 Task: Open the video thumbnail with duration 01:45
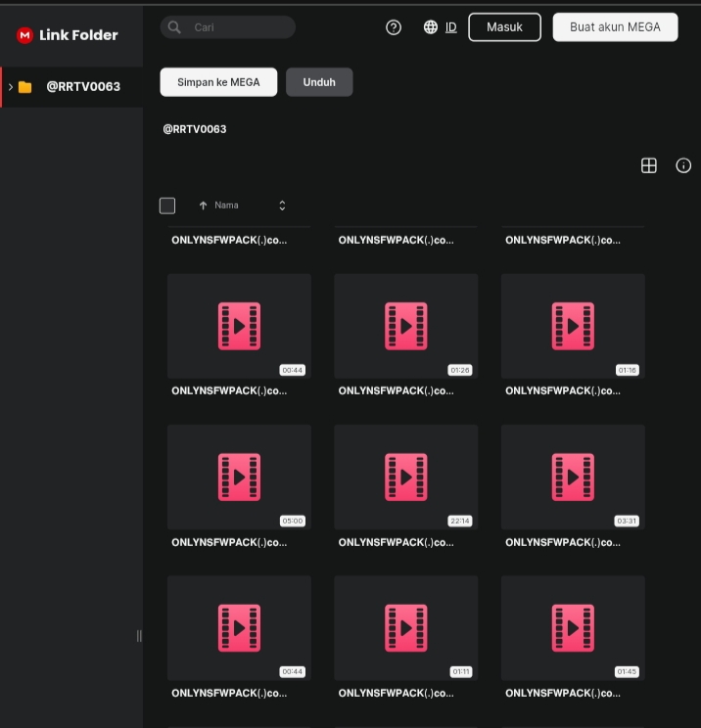click(x=573, y=628)
